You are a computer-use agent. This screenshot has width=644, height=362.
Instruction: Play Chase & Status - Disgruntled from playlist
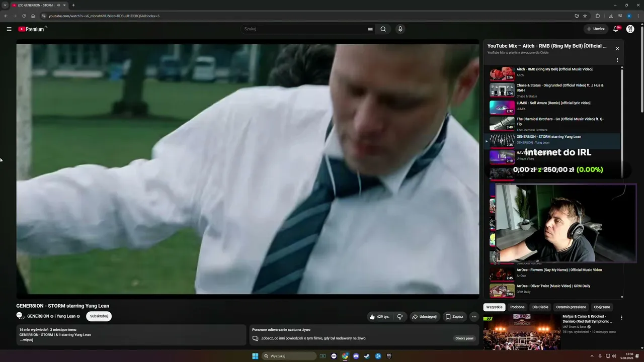(553, 90)
